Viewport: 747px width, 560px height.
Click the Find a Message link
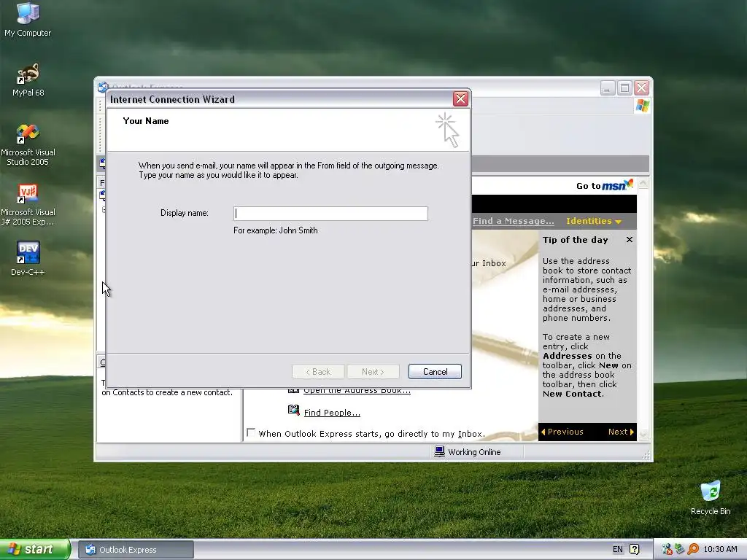tap(513, 221)
